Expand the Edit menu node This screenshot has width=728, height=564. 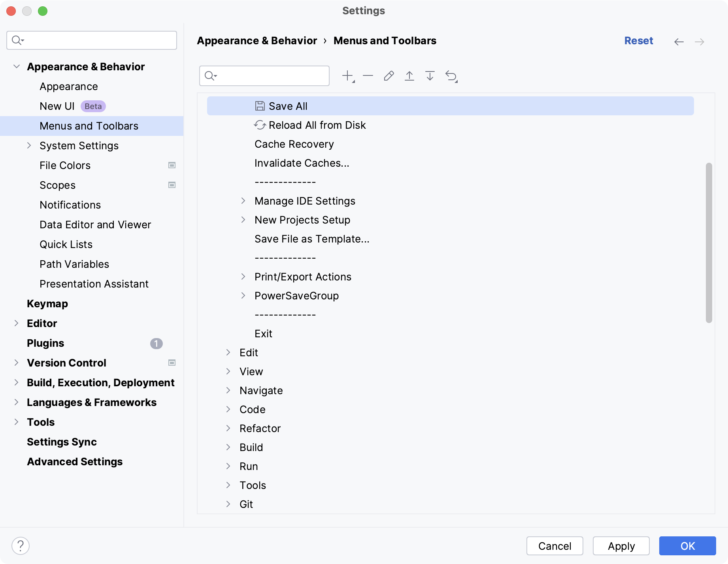[228, 352]
